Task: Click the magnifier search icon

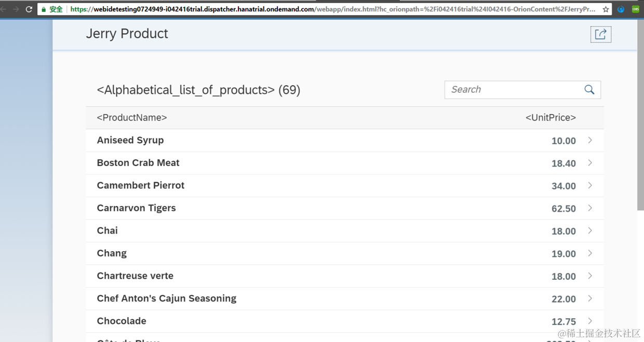Action: pyautogui.click(x=589, y=90)
